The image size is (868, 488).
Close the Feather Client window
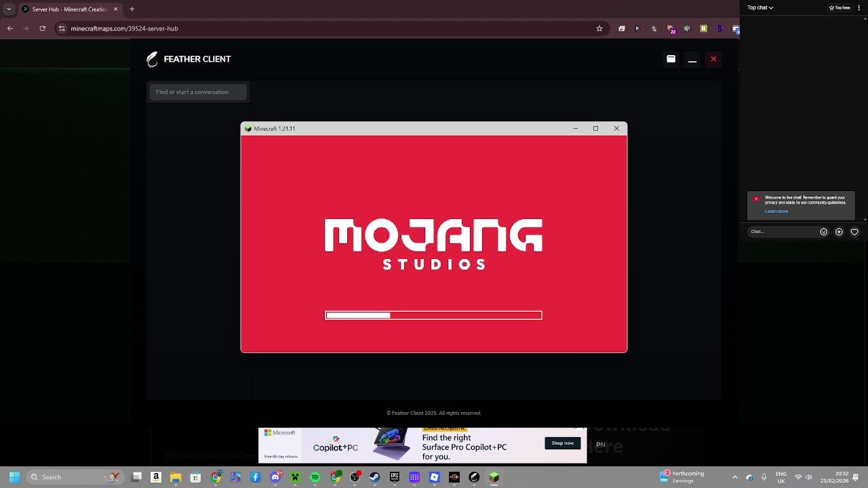click(x=713, y=59)
